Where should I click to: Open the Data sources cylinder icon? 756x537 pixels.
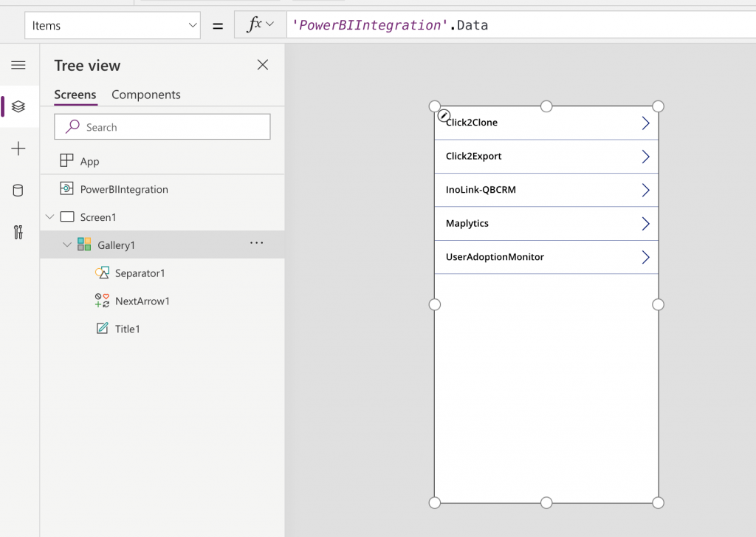click(x=18, y=190)
